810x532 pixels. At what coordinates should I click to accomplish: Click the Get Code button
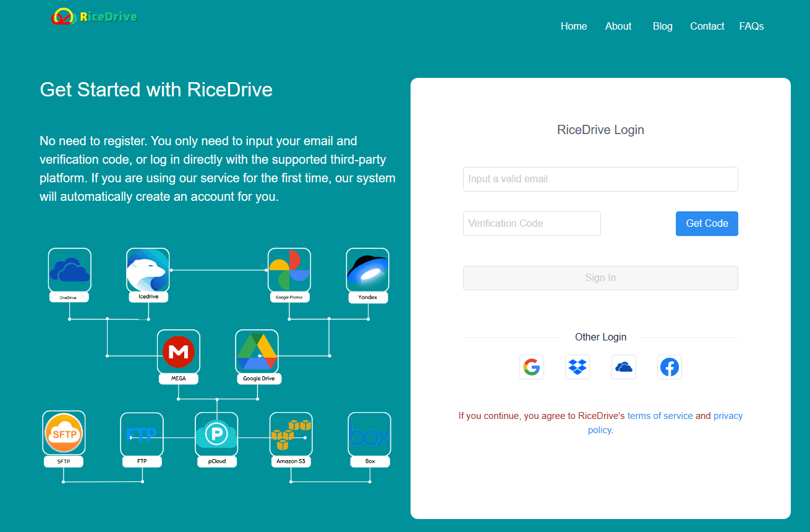(x=707, y=224)
